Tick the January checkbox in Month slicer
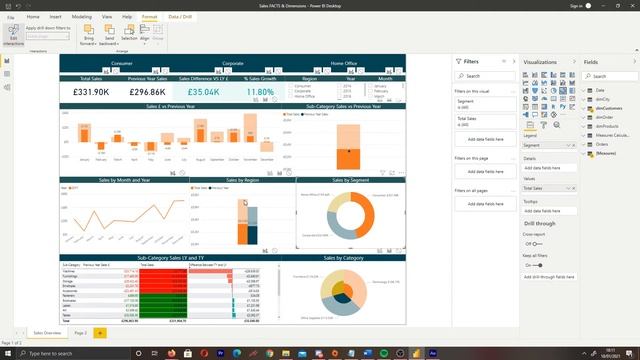 point(370,86)
